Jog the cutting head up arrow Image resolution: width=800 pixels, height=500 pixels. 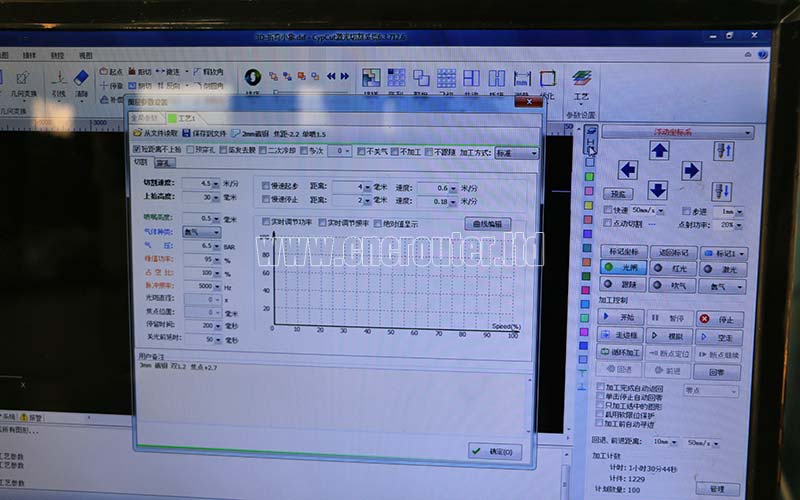pyautogui.click(x=659, y=150)
